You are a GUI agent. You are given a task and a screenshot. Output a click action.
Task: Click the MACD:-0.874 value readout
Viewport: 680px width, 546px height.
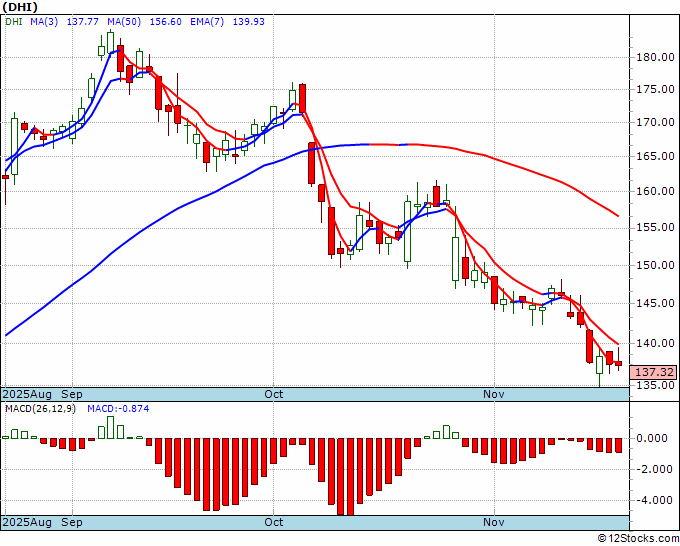[118, 409]
